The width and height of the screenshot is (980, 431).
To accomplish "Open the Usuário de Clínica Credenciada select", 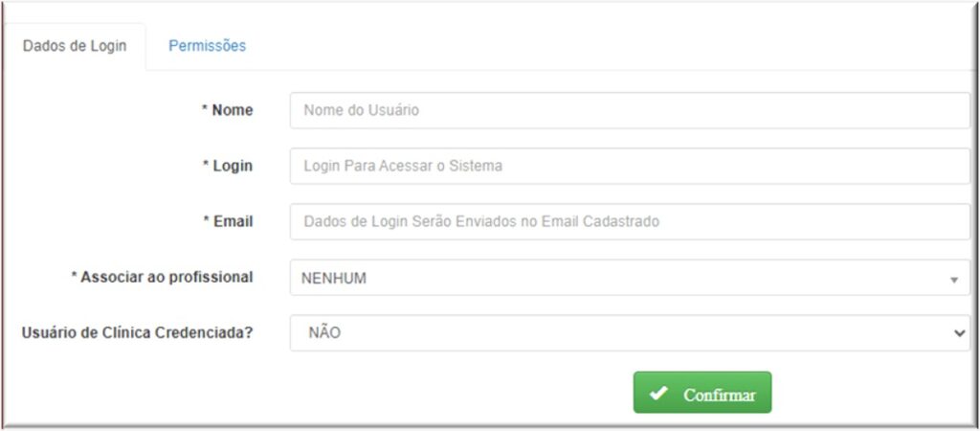I will (x=630, y=333).
